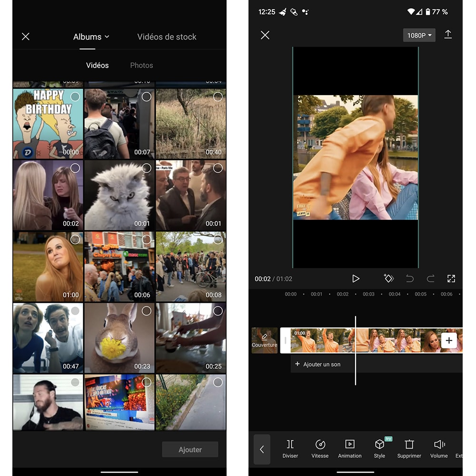This screenshot has height=476, width=476.
Task: Collapse toolbar with back chevron
Action: 262,449
